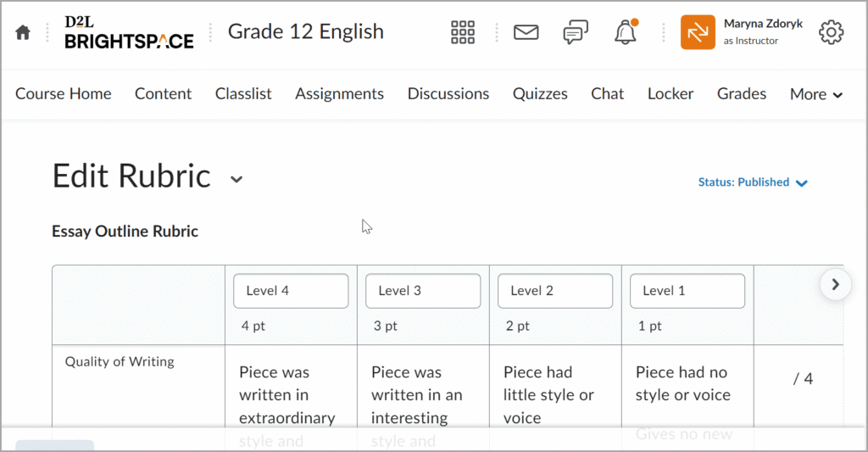Image resolution: width=868 pixels, height=452 pixels.
Task: Open the message alerts envelope icon
Action: 526,33
